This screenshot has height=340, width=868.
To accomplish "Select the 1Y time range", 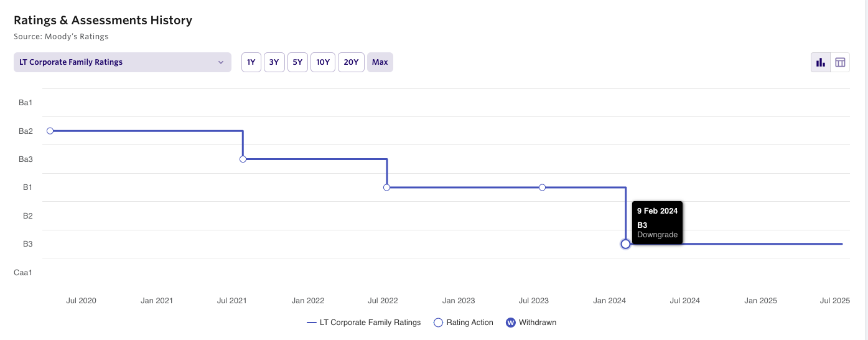I will 251,62.
